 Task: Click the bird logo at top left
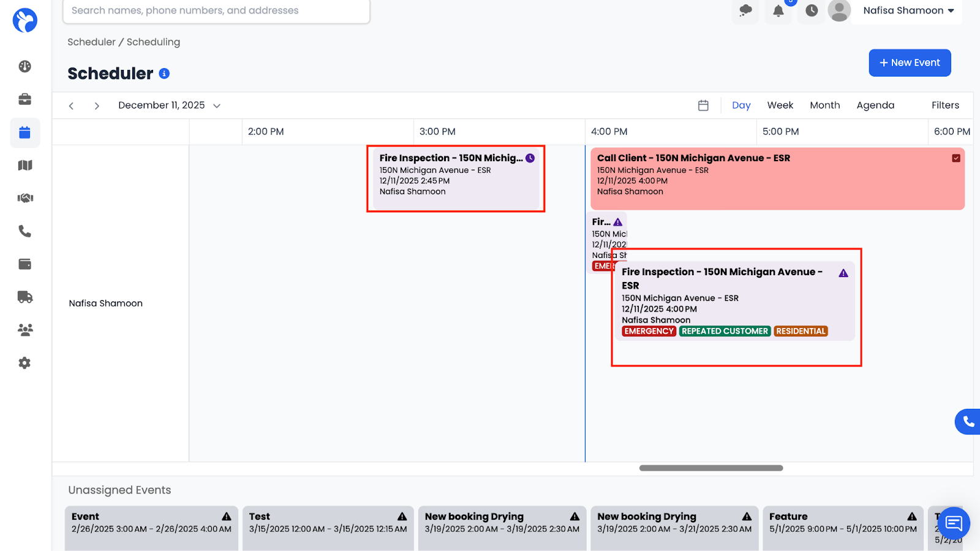point(25,20)
